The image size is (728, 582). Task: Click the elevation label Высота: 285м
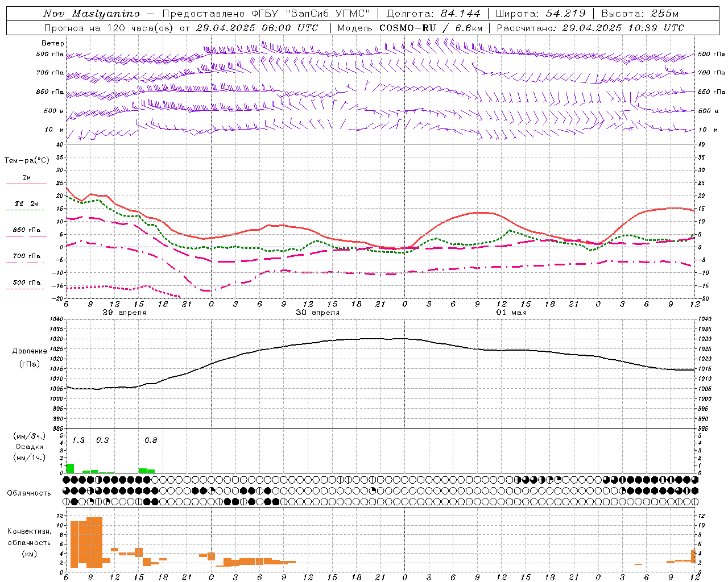click(x=640, y=14)
